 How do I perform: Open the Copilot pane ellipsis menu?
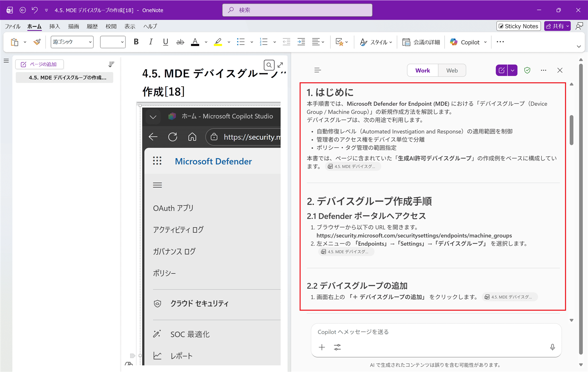tap(543, 70)
